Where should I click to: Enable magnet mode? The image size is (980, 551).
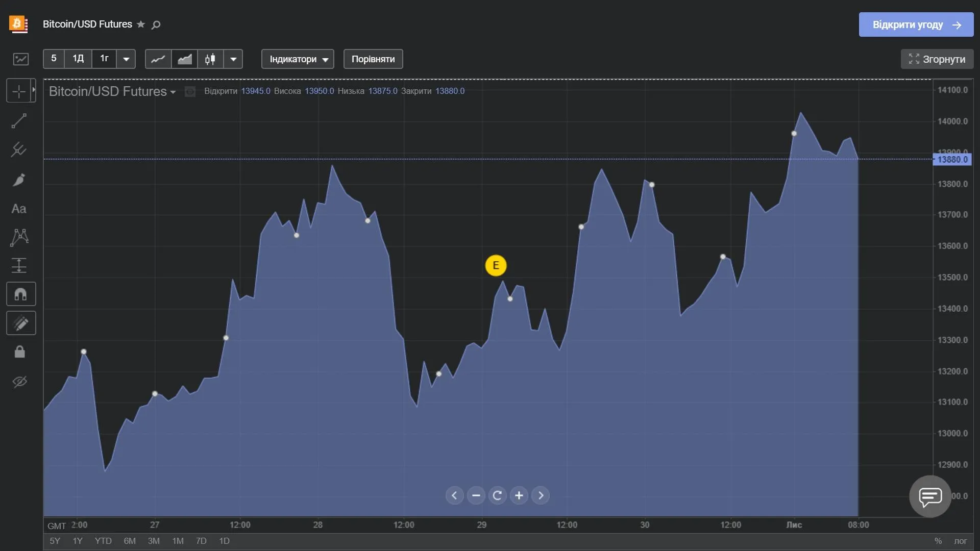click(x=20, y=294)
